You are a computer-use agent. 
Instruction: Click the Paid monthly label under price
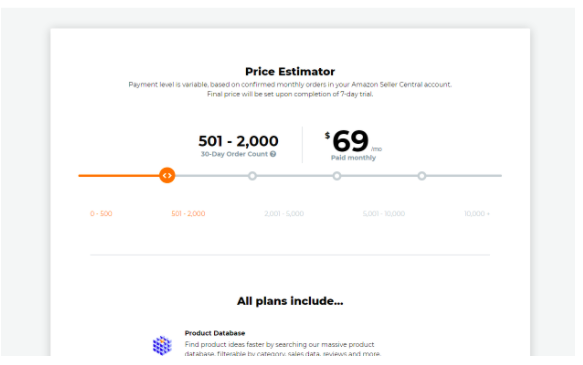coord(353,158)
